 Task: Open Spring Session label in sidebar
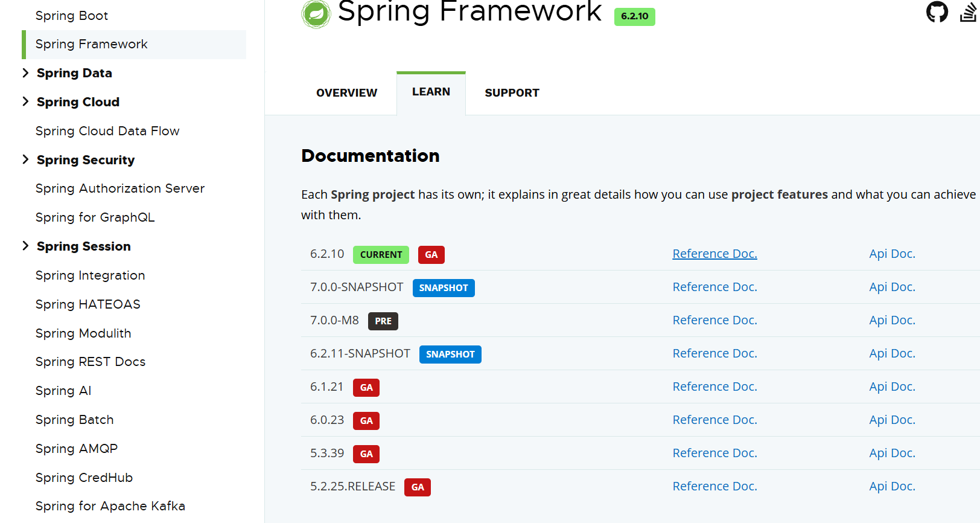coord(83,246)
